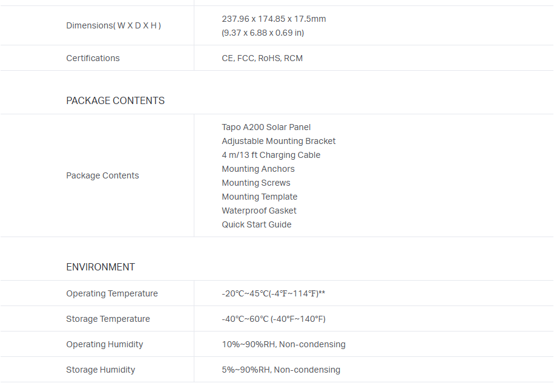Click the ENVIRONMENT section heading
This screenshot has height=392, width=554.
pyautogui.click(x=101, y=267)
